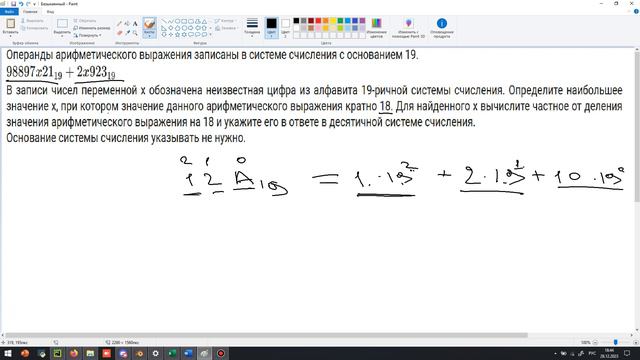Open the notification center icon

pyautogui.click(x=627, y=353)
